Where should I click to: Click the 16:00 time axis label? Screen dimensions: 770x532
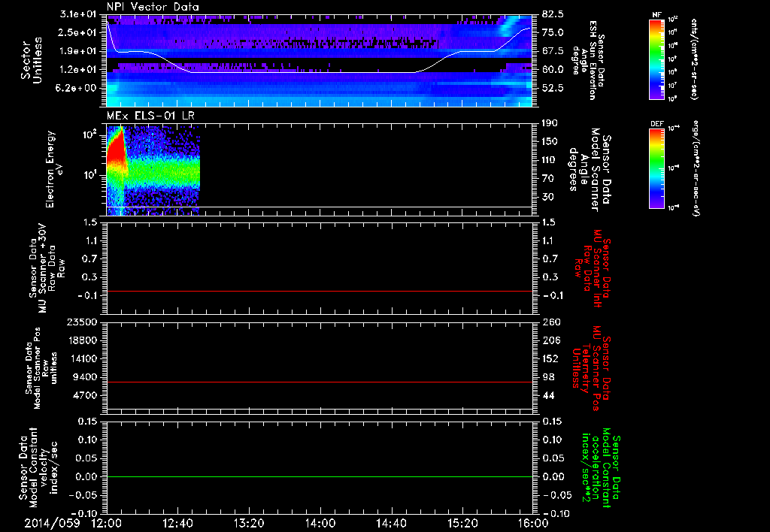533,523
